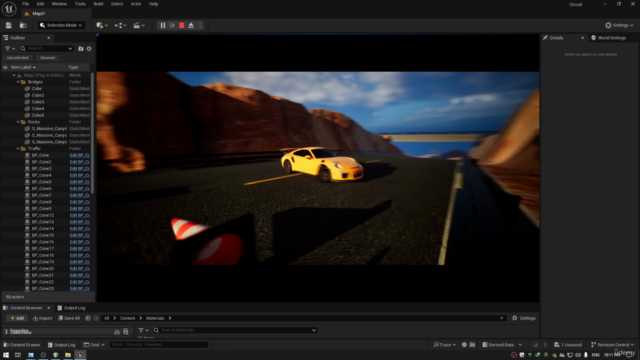This screenshot has width=640, height=360.
Task: Click the Import button
Action: tap(43, 318)
